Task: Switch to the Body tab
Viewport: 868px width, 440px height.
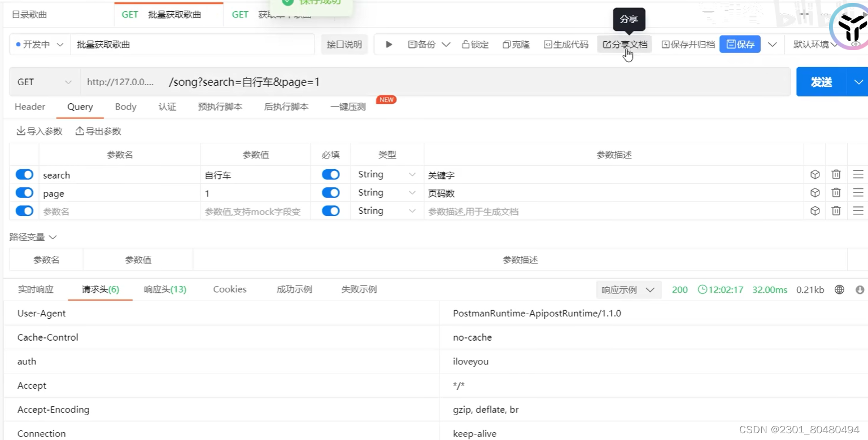Action: (125, 107)
